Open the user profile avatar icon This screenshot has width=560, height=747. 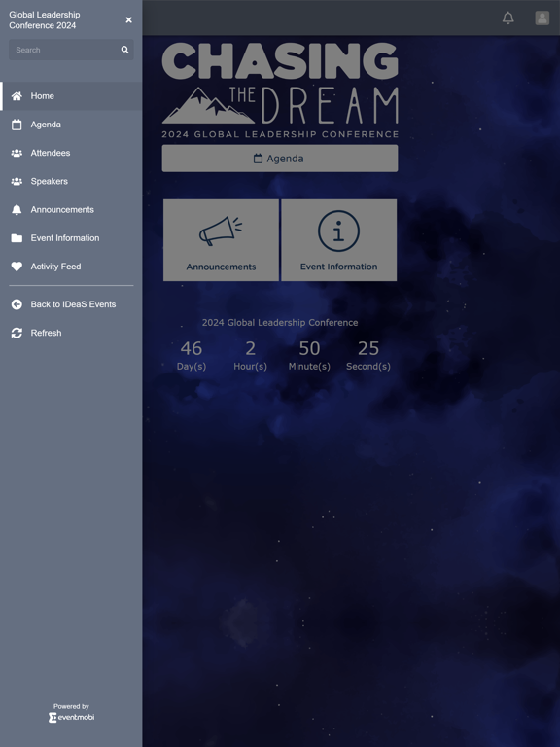(542, 18)
